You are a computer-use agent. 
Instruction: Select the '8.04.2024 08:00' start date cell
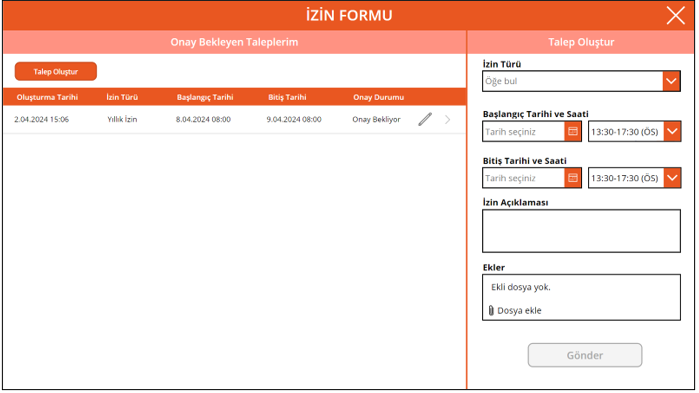click(203, 119)
